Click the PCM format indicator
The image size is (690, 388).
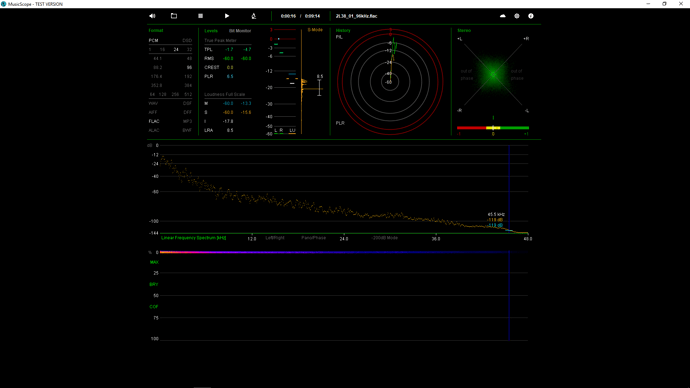pyautogui.click(x=153, y=40)
